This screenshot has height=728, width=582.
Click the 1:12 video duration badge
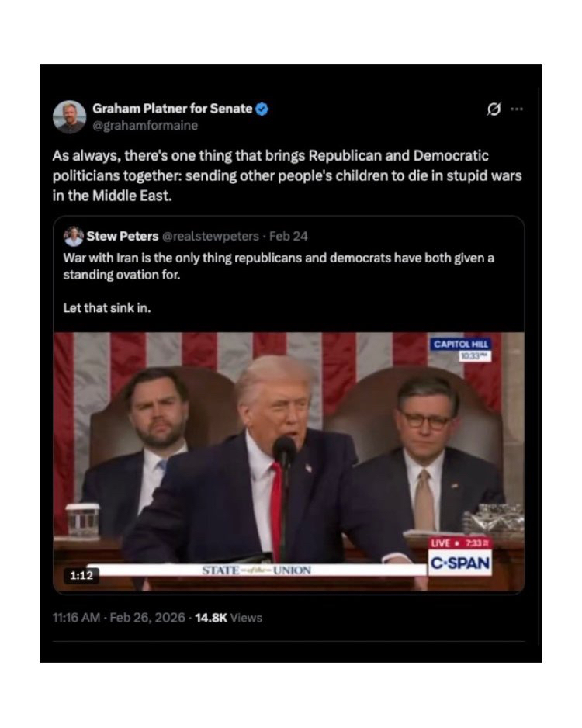[x=81, y=576]
